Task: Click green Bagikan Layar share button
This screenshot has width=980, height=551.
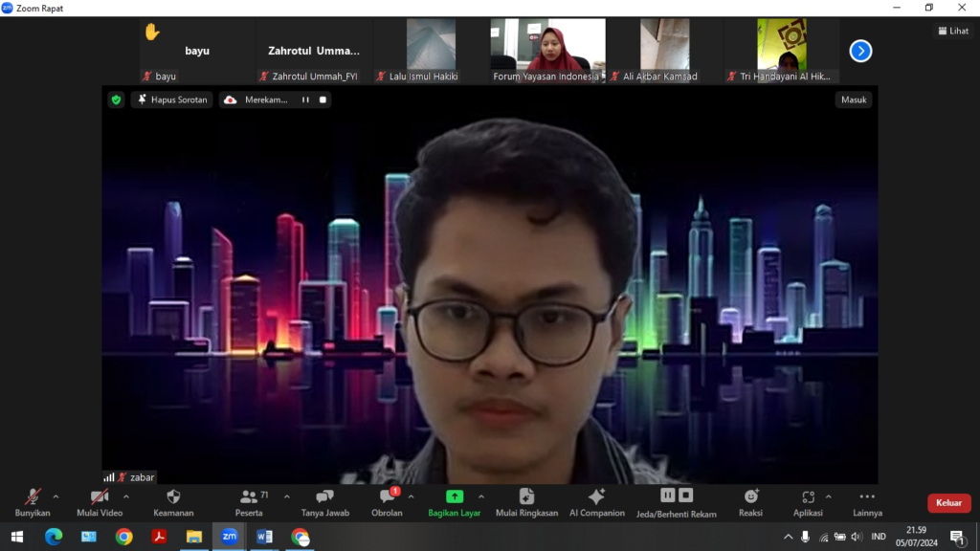Action: [x=455, y=503]
